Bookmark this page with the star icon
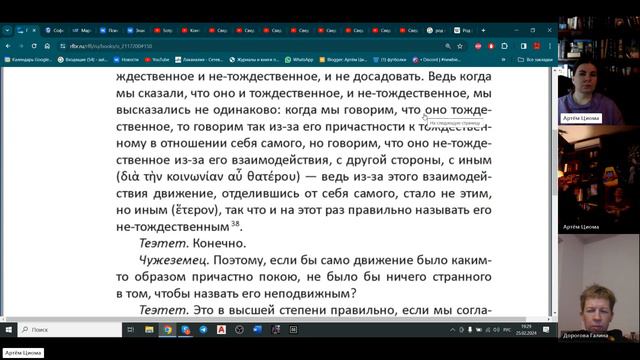Image resolution: width=640 pixels, height=360 pixels. click(x=460, y=46)
